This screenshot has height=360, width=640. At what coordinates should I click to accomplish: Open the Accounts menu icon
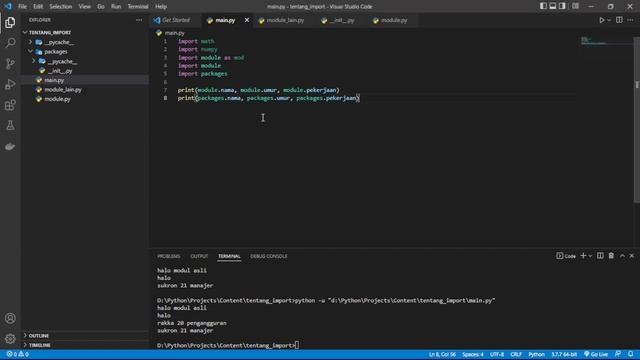point(10,318)
